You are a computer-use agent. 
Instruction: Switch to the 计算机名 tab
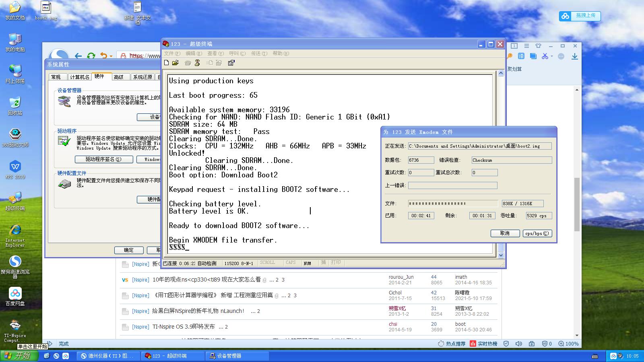79,77
